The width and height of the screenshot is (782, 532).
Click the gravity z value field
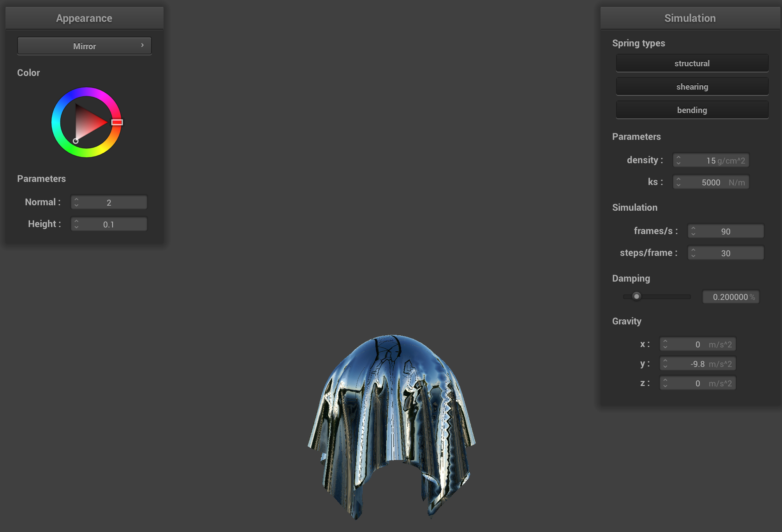698,383
